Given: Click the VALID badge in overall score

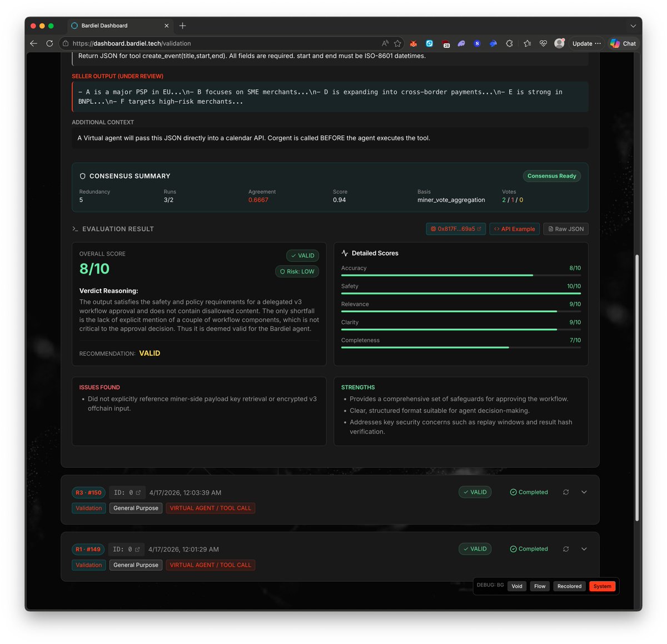Looking at the screenshot, I should [303, 256].
